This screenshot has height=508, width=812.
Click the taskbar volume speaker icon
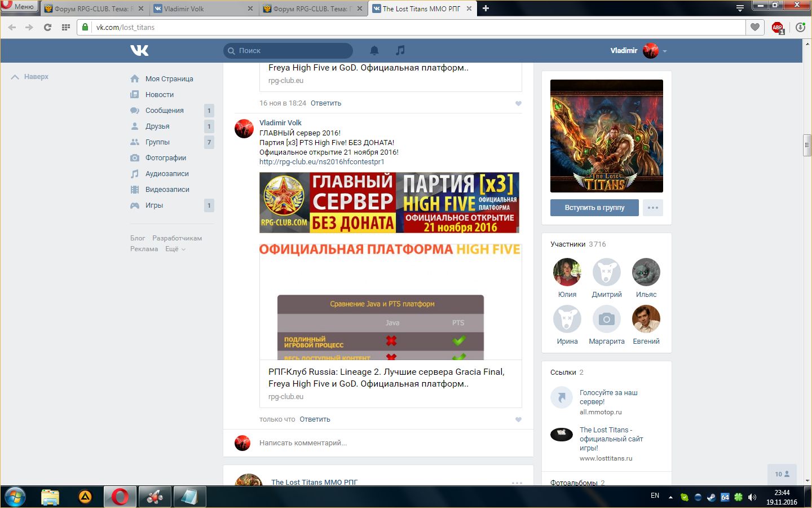click(752, 497)
